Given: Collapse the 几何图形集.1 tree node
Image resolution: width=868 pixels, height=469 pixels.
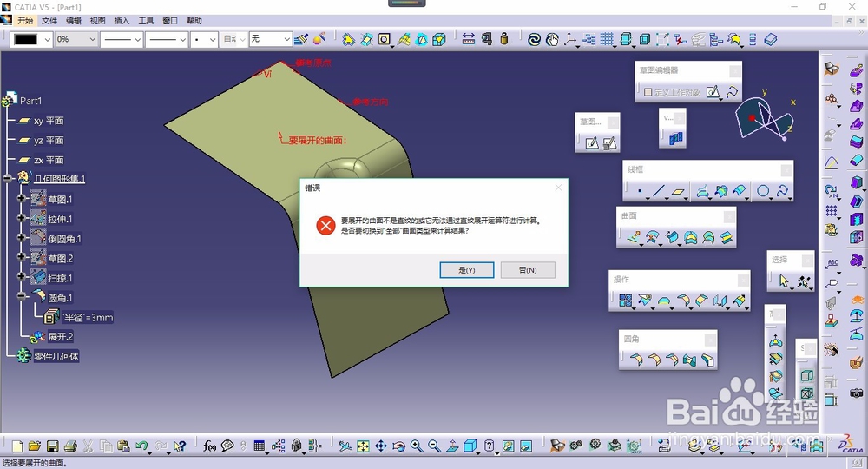Looking at the screenshot, I should pos(7,178).
